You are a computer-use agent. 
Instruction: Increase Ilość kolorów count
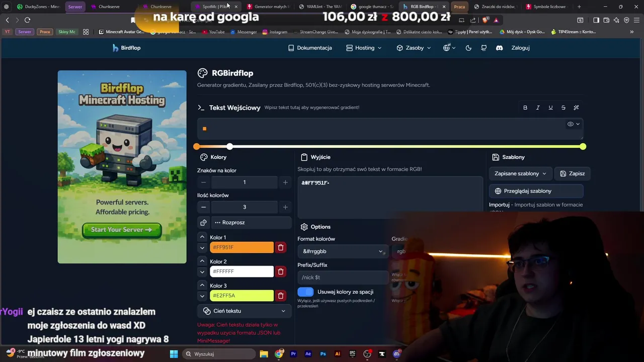point(285,207)
